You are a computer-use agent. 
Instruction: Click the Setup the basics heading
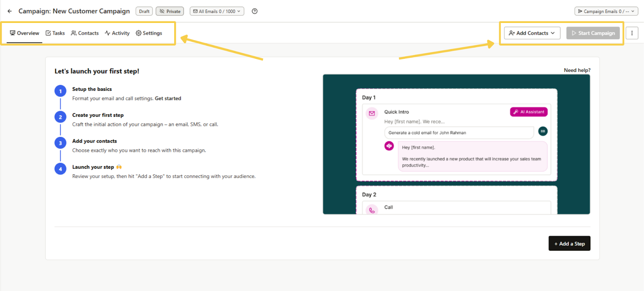click(x=92, y=89)
